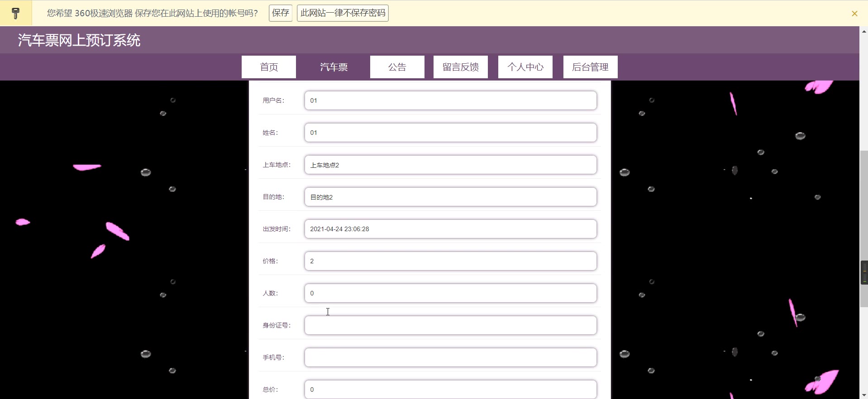Click the 出发时间: label
This screenshot has height=399, width=868.
click(277, 229)
